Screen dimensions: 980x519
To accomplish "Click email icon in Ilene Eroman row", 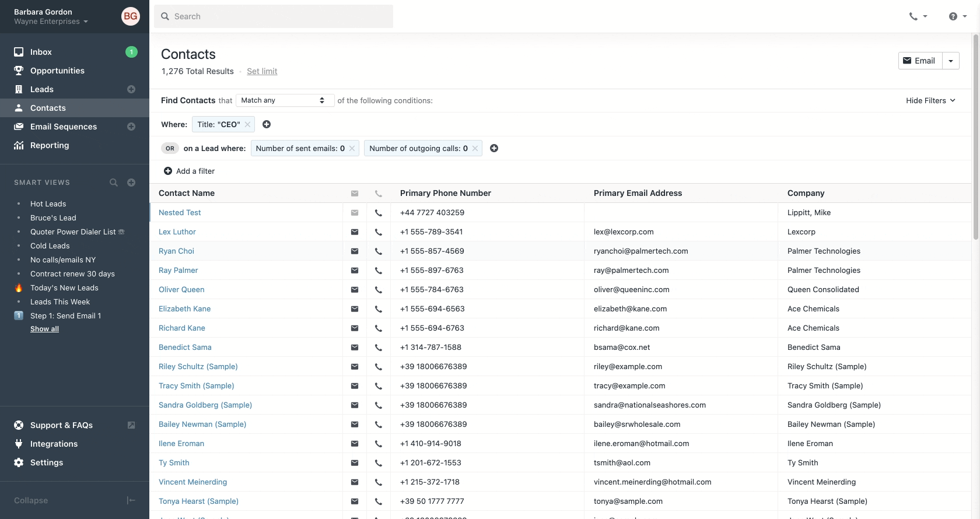I will pos(355,444).
